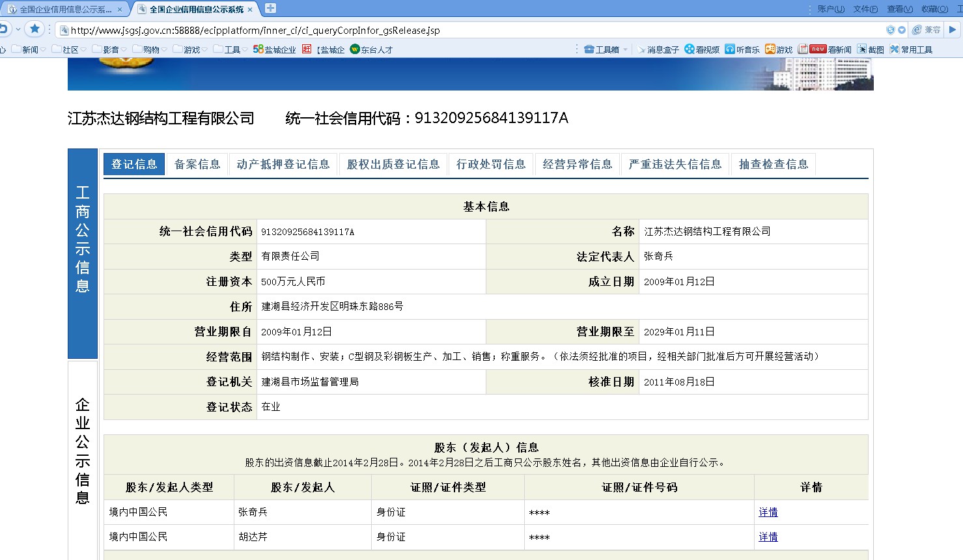Image resolution: width=963 pixels, height=560 pixels.
Task: Open 详情 link for 张奇兵
Action: tap(768, 512)
